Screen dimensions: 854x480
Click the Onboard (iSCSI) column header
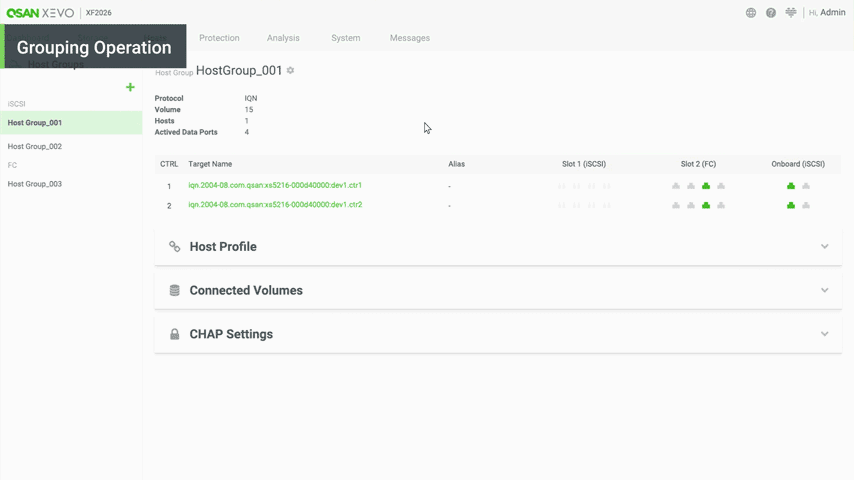[798, 164]
